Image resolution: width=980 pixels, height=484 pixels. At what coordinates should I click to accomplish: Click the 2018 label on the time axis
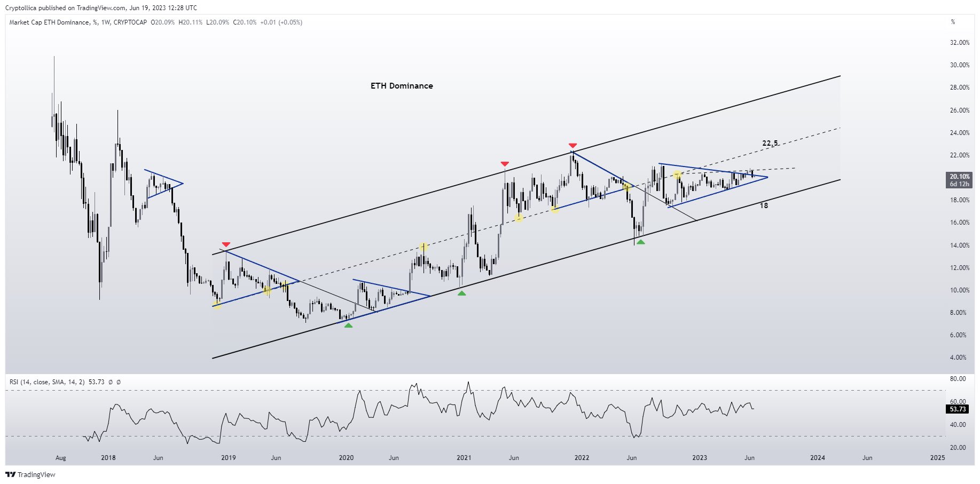click(x=108, y=458)
